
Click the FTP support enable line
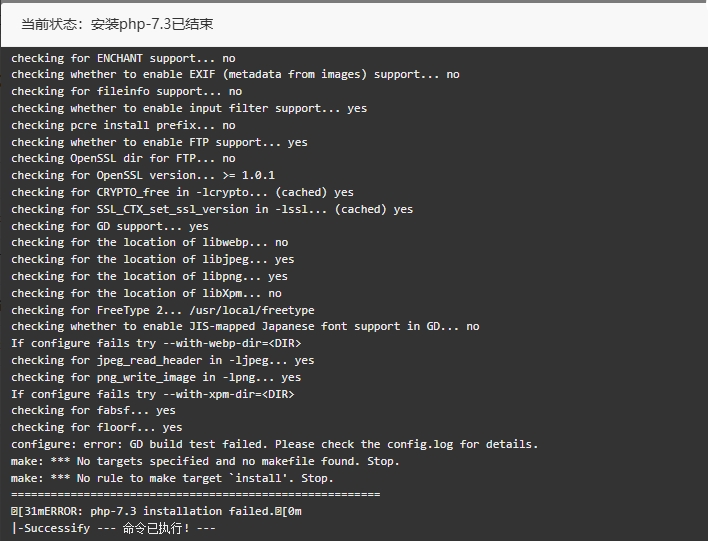(x=159, y=142)
